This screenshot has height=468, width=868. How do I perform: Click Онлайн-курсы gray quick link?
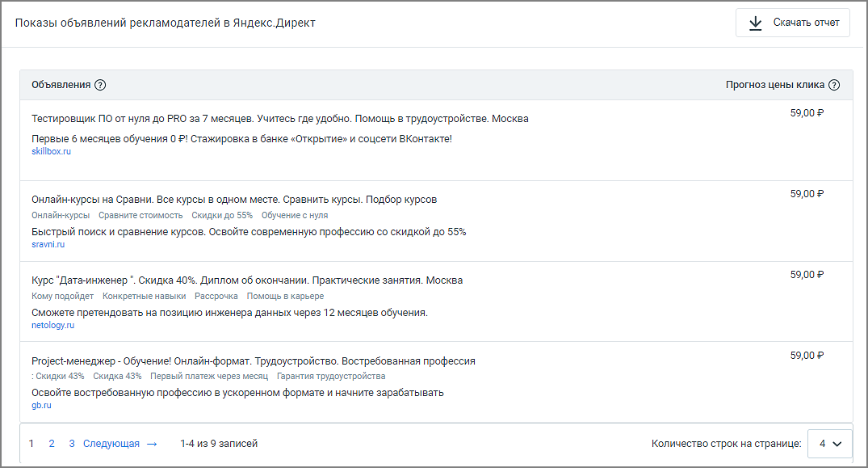click(61, 216)
